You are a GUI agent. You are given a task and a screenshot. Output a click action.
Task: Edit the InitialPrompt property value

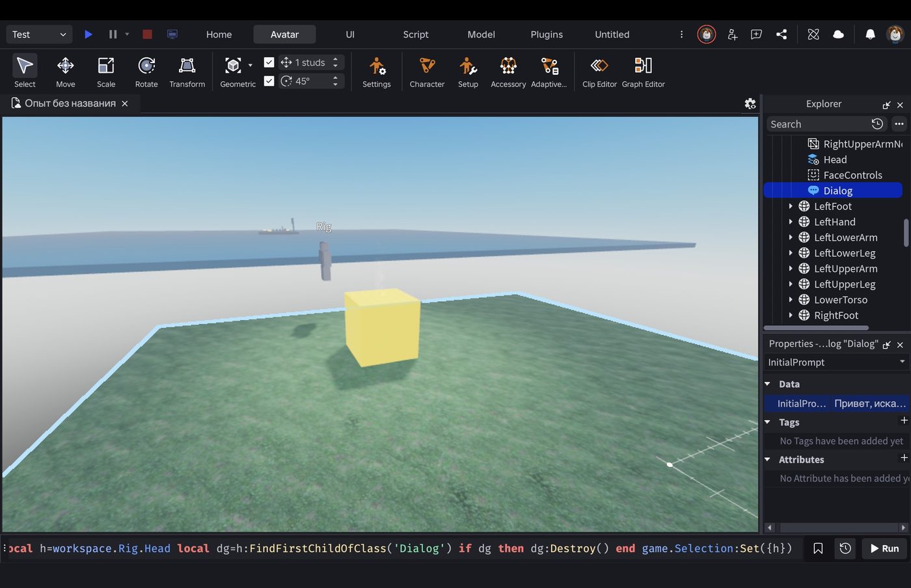pyautogui.click(x=870, y=403)
